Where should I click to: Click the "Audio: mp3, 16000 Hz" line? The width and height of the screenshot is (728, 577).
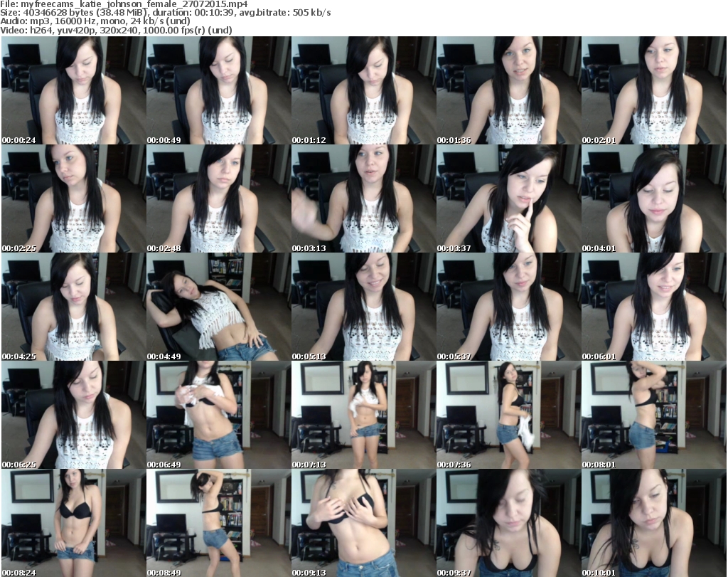(95, 21)
